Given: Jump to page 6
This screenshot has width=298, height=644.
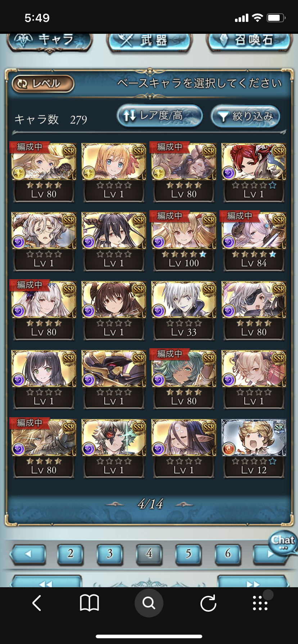Looking at the screenshot, I should [228, 554].
